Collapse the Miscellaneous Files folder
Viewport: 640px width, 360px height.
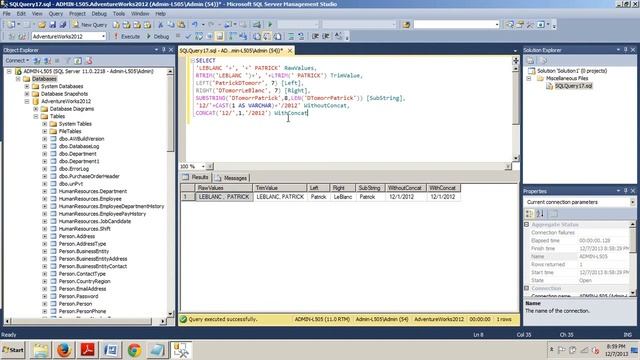coord(529,78)
